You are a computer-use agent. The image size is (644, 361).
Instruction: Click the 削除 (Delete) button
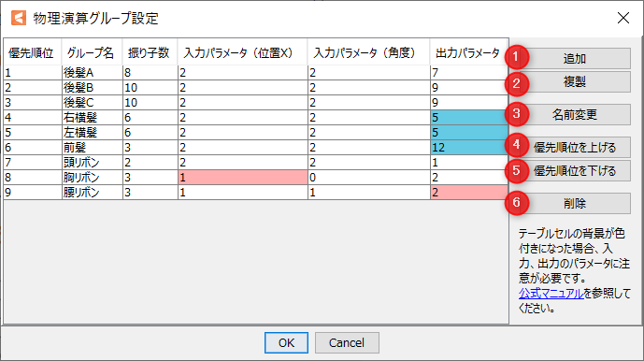point(574,203)
